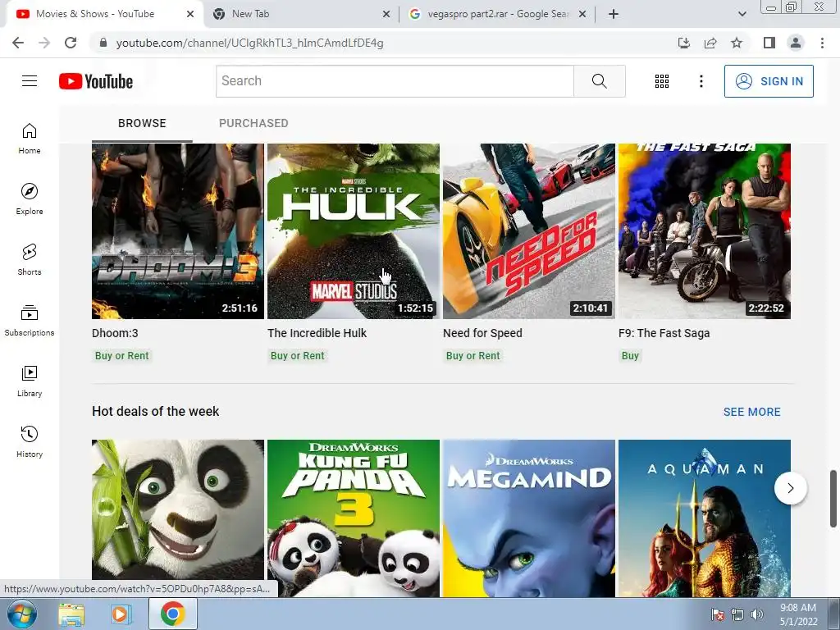Click the volume speaker tray icon
This screenshot has height=630, width=840.
point(757,614)
